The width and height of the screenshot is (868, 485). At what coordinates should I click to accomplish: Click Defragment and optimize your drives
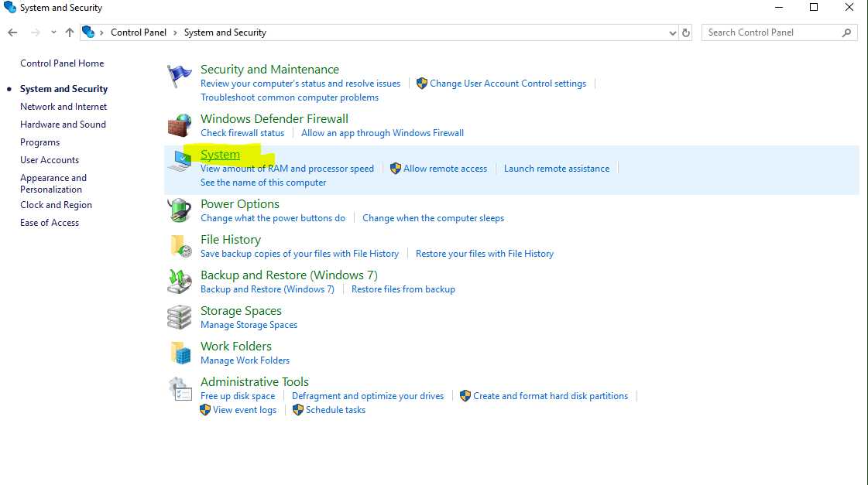368,396
